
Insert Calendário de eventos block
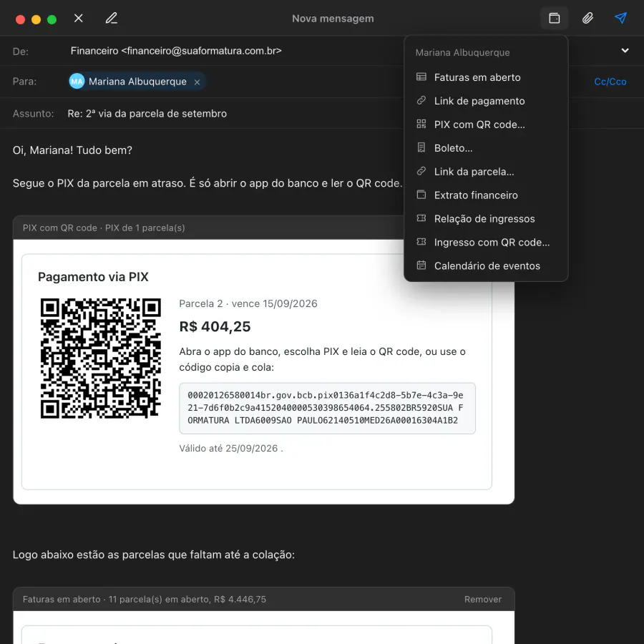[486, 265]
